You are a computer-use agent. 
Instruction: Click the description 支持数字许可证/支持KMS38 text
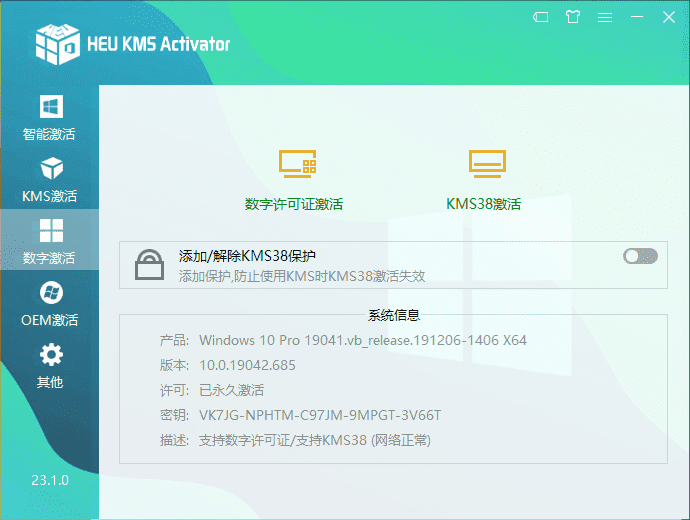click(x=315, y=440)
